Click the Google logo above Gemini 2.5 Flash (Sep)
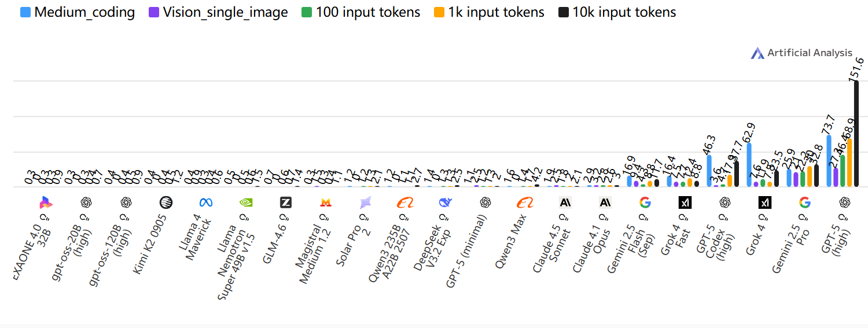Image resolution: width=868 pixels, height=328 pixels. tap(645, 202)
